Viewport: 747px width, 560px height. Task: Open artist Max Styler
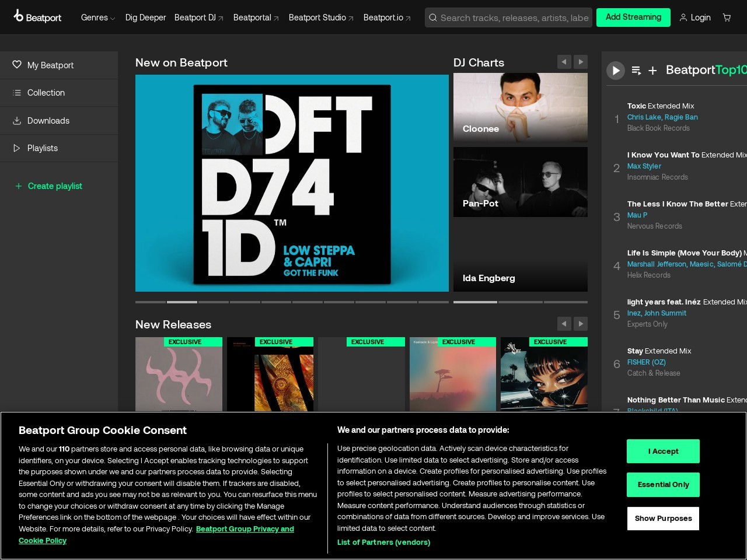pyautogui.click(x=644, y=166)
